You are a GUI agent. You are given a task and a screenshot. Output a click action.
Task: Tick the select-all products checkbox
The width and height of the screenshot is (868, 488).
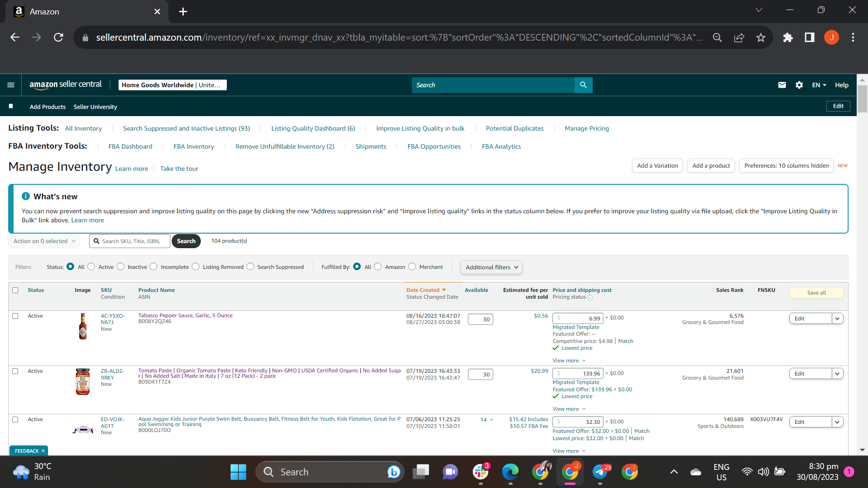[15, 290]
